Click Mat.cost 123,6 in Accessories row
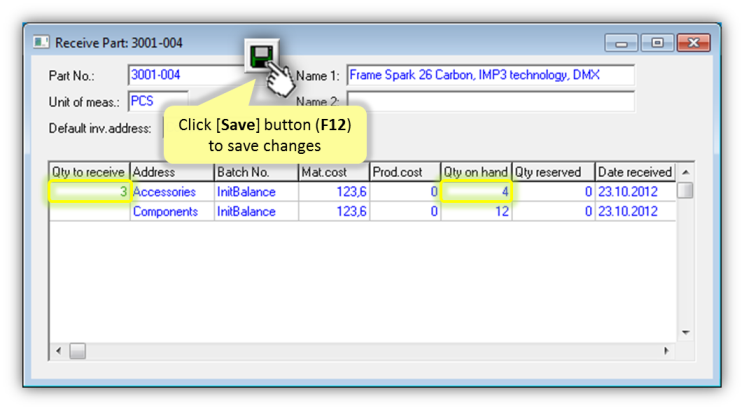744x410 pixels. [x=334, y=192]
